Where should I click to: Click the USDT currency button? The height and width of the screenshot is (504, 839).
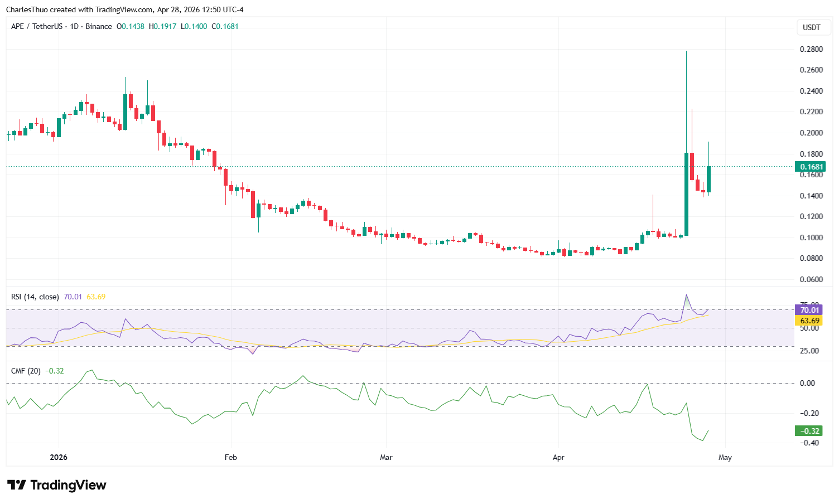coord(813,26)
